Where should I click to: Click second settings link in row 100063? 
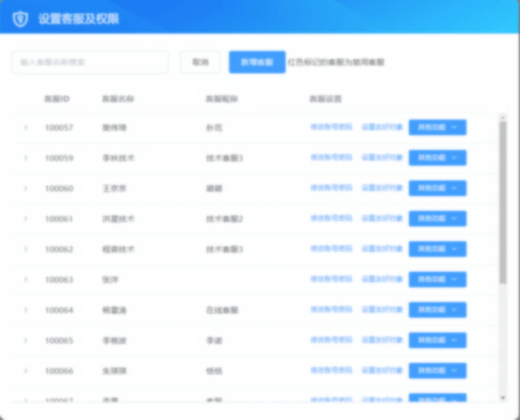[382, 279]
